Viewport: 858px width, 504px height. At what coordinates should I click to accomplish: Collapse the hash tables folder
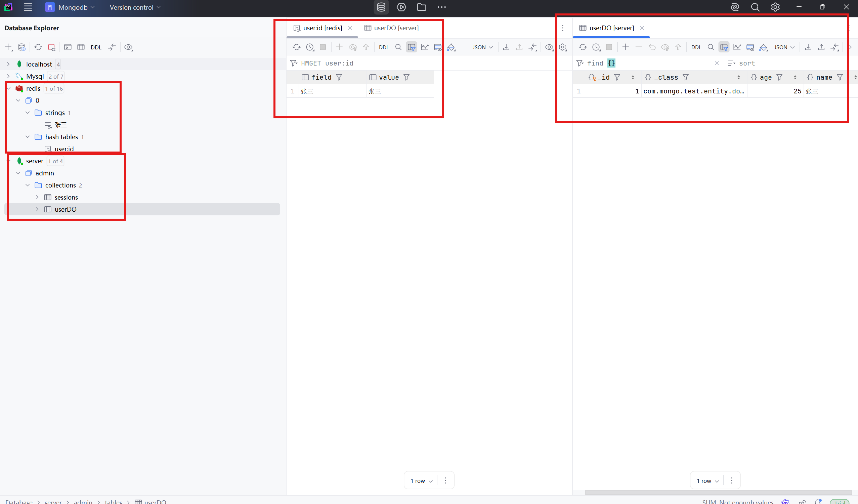click(x=28, y=137)
